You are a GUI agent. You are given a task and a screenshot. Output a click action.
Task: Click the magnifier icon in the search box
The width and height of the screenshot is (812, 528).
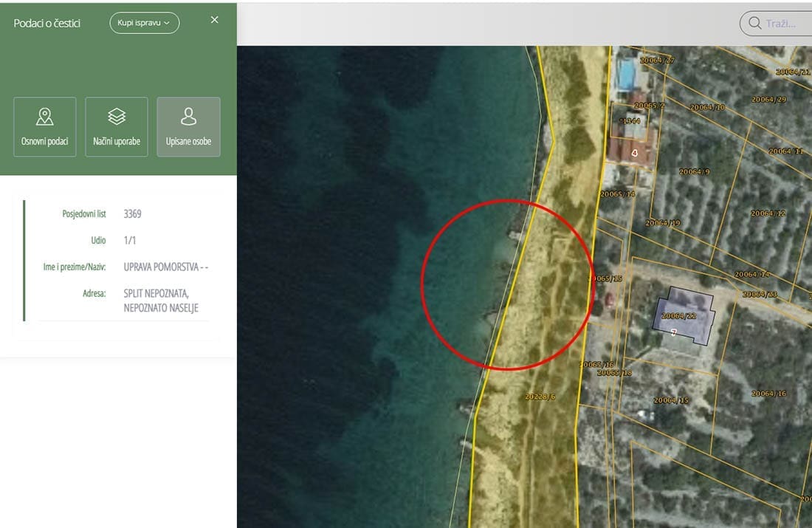(x=754, y=23)
